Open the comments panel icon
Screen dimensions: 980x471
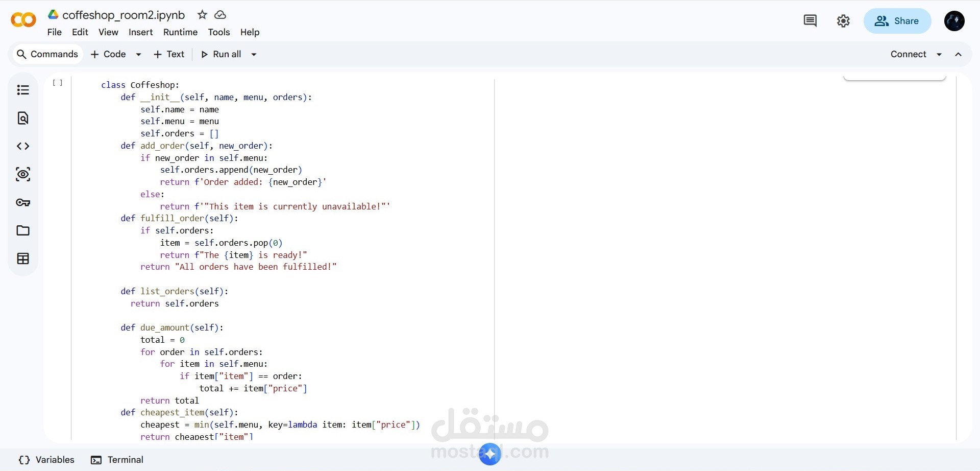point(810,21)
